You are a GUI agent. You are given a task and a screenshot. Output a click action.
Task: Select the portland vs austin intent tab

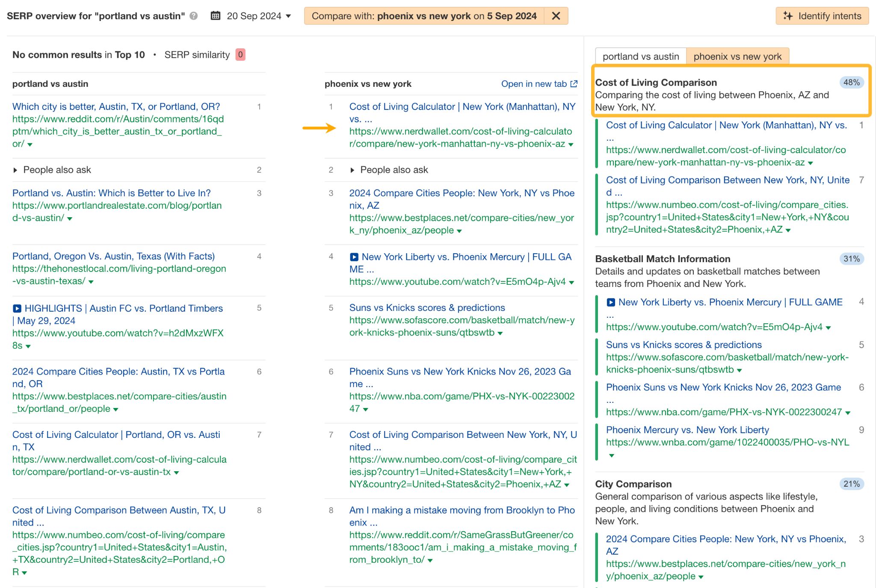[640, 56]
